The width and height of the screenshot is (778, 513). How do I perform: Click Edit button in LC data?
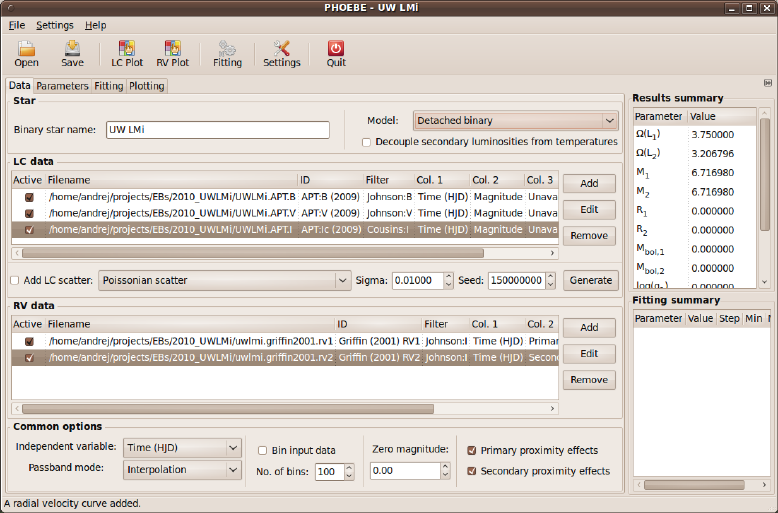point(589,209)
